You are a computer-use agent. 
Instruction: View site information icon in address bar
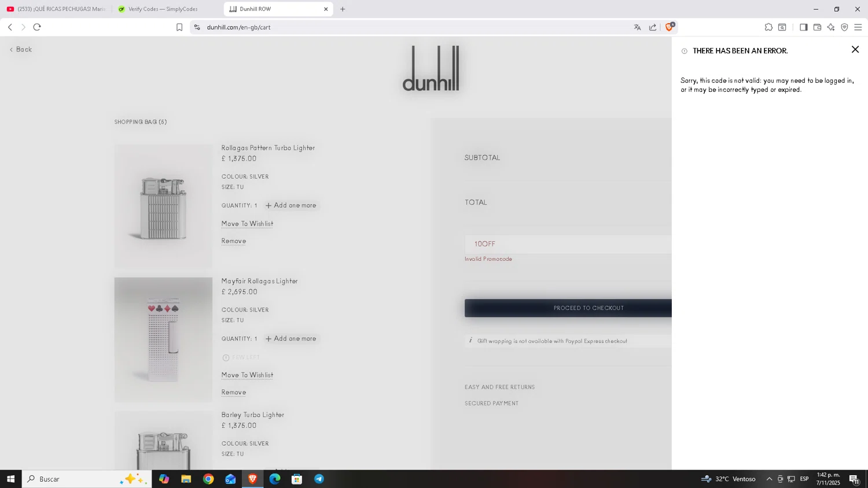pyautogui.click(x=197, y=27)
